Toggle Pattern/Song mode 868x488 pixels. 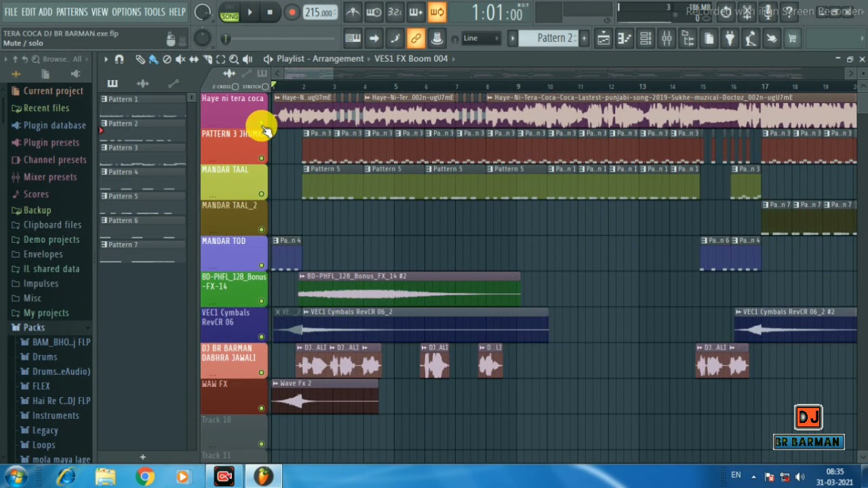coord(229,12)
